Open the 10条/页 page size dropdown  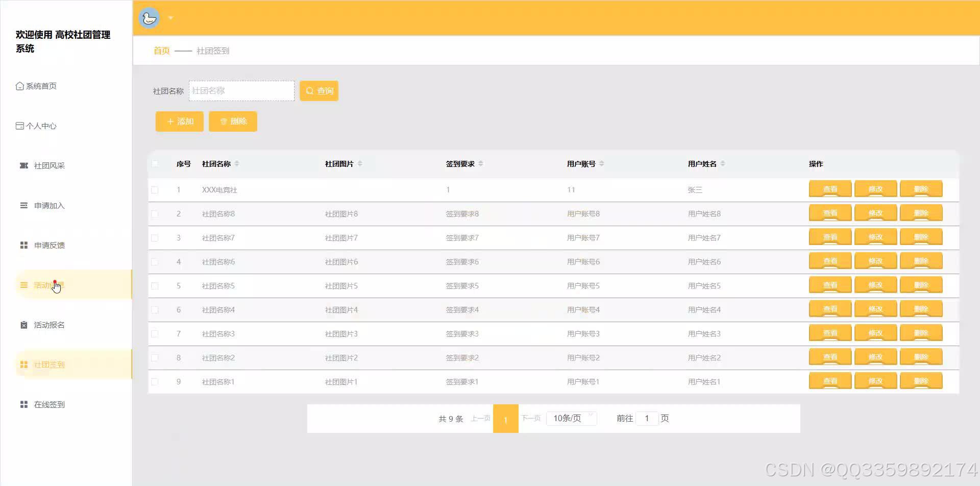coord(572,418)
